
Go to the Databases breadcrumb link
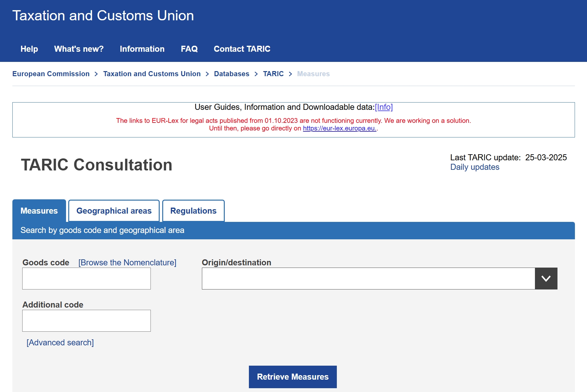231,74
